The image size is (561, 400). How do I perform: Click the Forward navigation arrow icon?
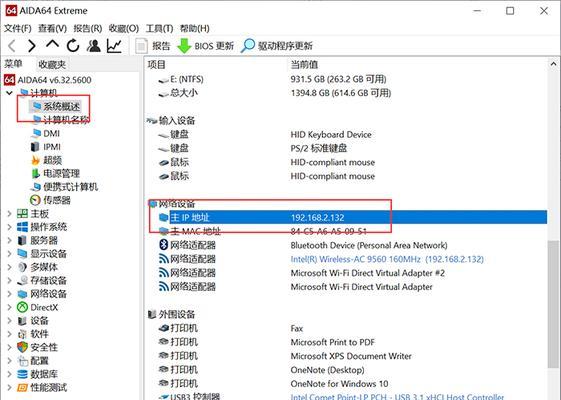[32, 46]
